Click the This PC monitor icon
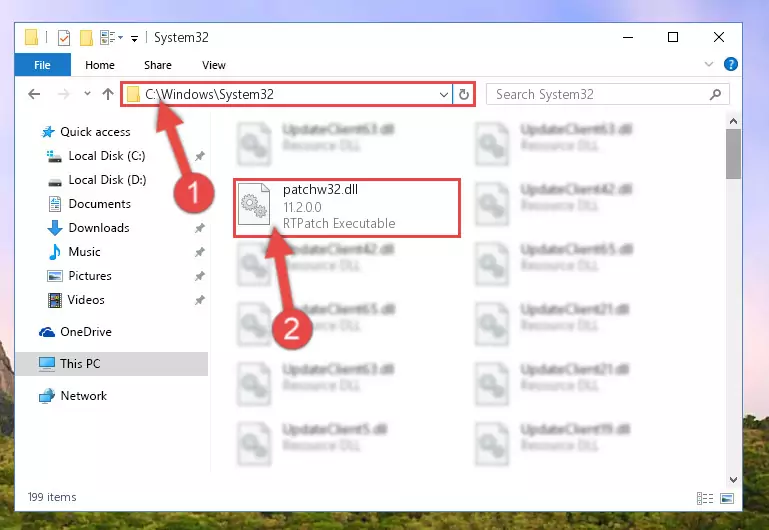The height and width of the screenshot is (530, 769). pyautogui.click(x=47, y=364)
